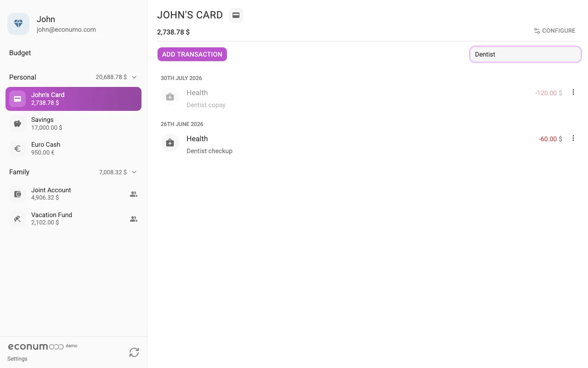Click the CONFIGURE button

pos(554,31)
